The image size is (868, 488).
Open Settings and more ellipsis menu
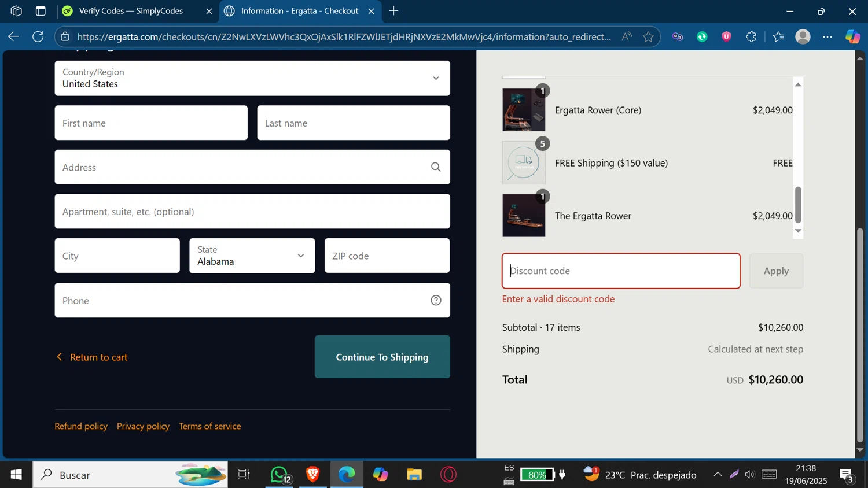[x=827, y=37]
